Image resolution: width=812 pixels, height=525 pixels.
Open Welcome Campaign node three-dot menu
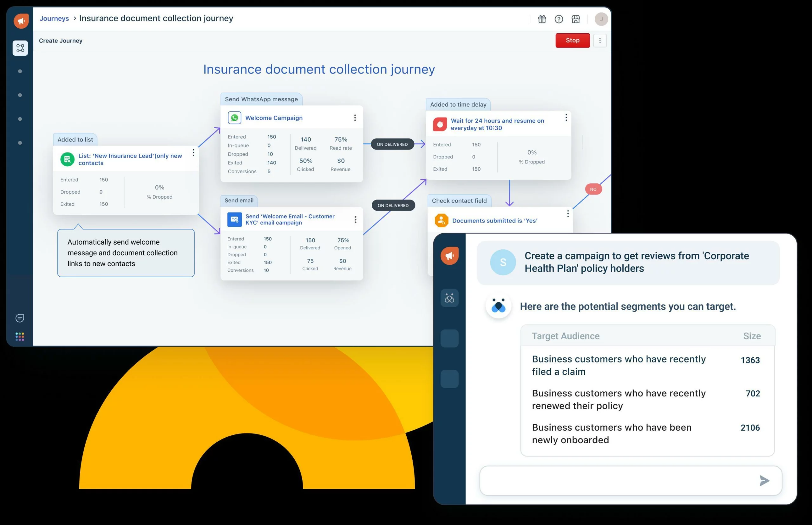(x=355, y=118)
